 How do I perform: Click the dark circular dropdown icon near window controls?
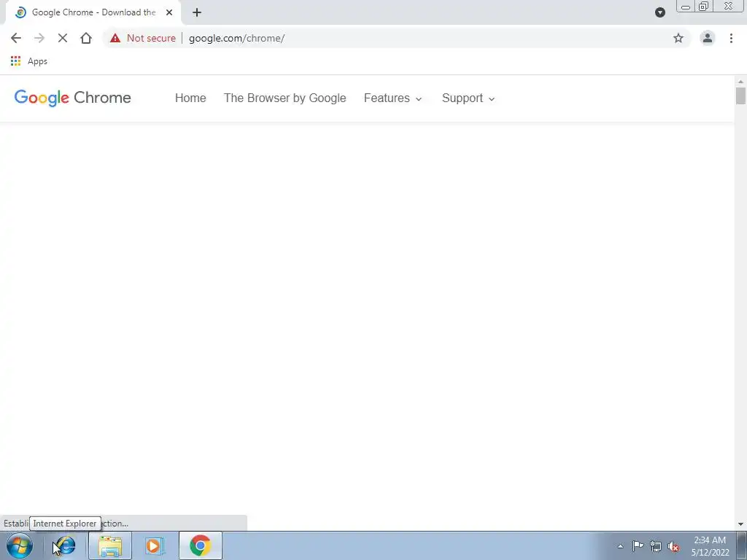pyautogui.click(x=659, y=12)
